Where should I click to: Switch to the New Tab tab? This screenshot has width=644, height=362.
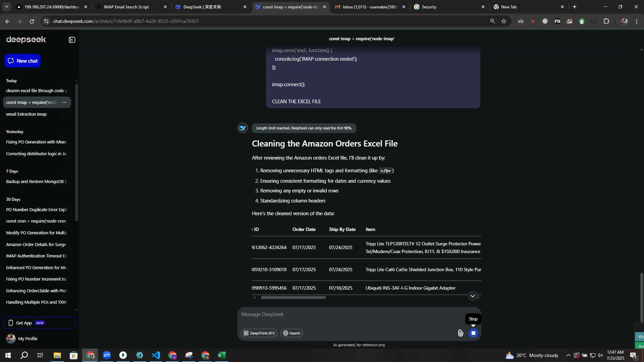(x=529, y=7)
